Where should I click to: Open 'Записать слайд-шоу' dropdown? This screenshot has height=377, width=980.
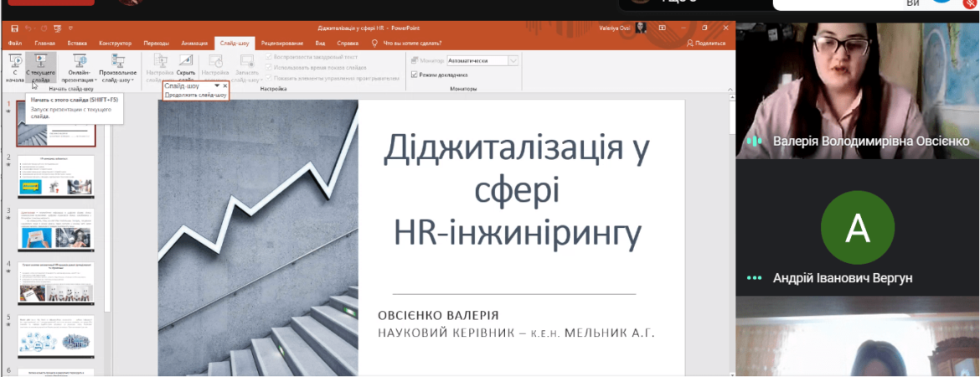click(x=247, y=68)
